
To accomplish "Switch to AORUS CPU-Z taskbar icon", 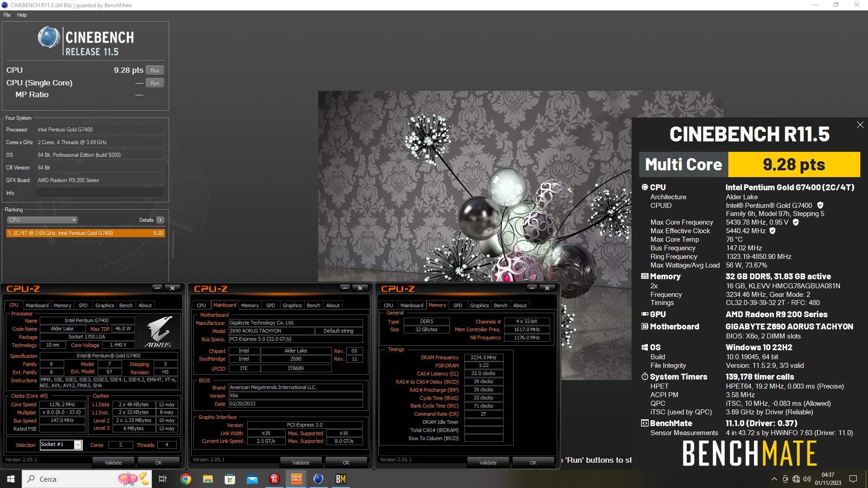I will pos(296,479).
